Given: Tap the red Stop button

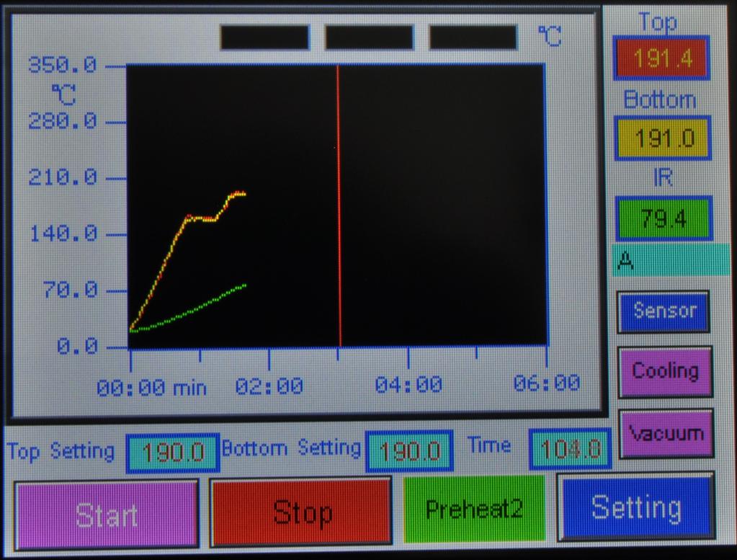Looking at the screenshot, I should pos(301,512).
